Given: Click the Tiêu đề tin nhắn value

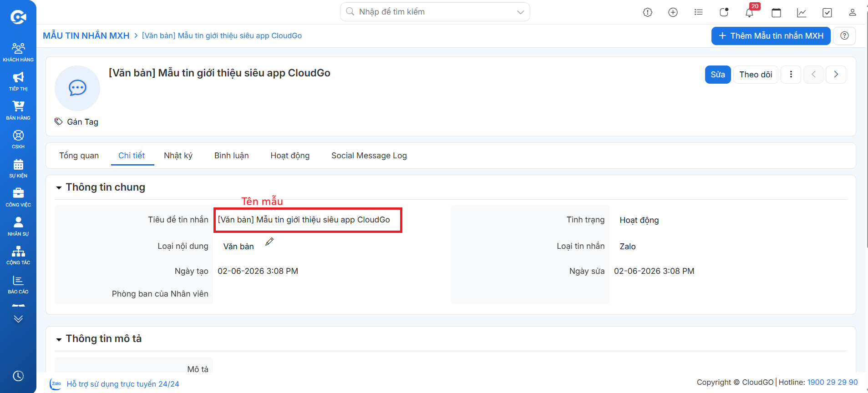Looking at the screenshot, I should pos(304,220).
